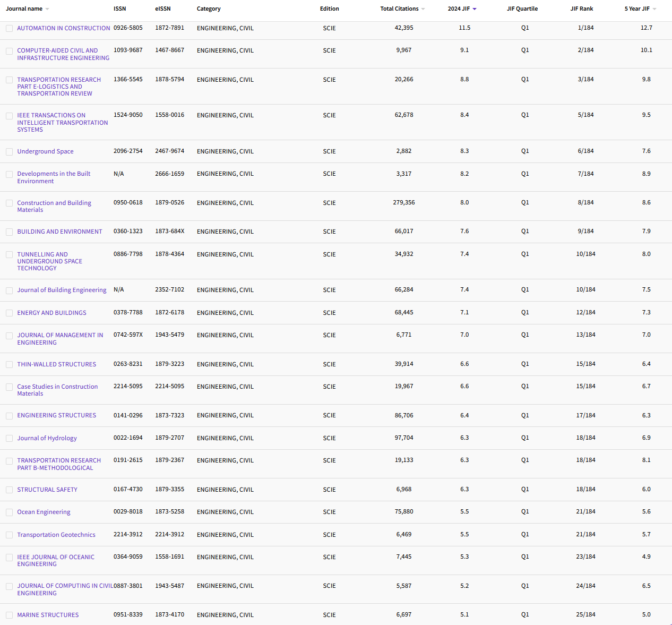Tick the Engineering Structures checkbox
Image resolution: width=672 pixels, height=625 pixels.
[10, 416]
